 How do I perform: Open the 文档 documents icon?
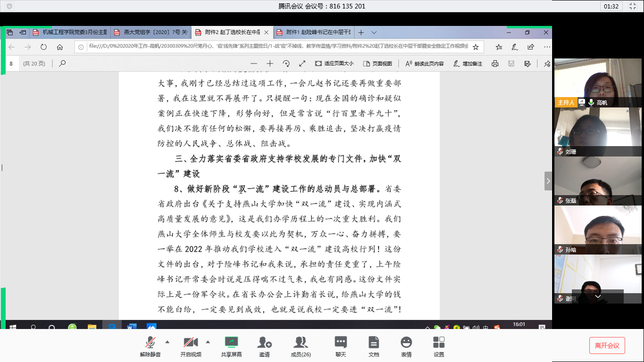[x=373, y=346]
